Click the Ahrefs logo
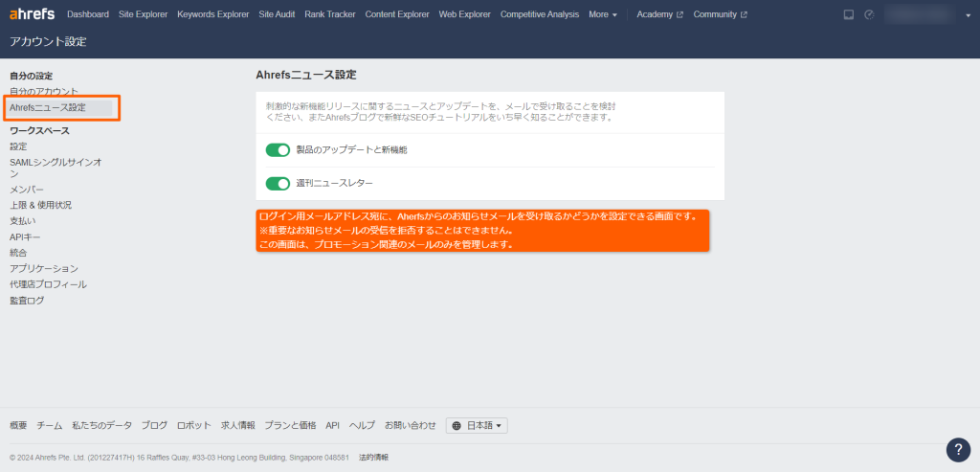Image resolution: width=980 pixels, height=472 pixels. pos(32,13)
